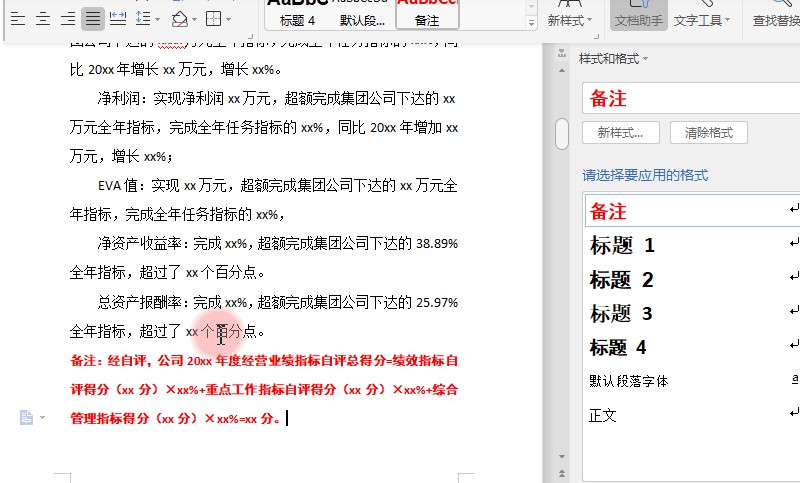The width and height of the screenshot is (800, 483).
Task: Open the 新样式 ribbon menu
Action: click(571, 19)
